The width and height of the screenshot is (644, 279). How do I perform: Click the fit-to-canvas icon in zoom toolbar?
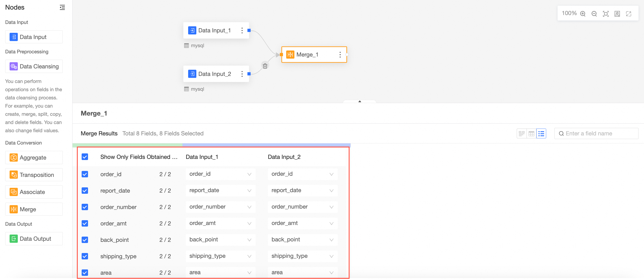(606, 14)
